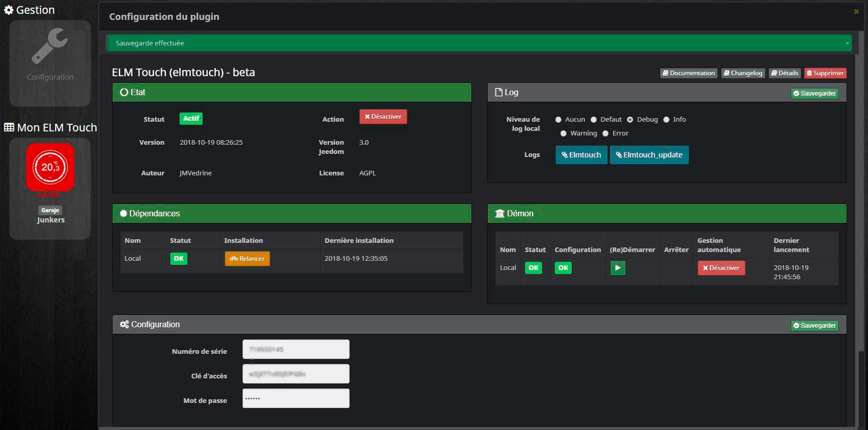Click the Numéro de série input field
Viewport: 868px width, 430px height.
tap(296, 349)
